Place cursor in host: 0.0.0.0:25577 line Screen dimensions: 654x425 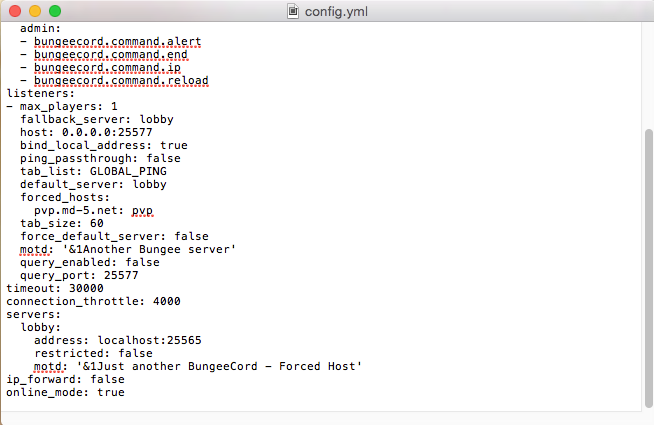point(86,132)
